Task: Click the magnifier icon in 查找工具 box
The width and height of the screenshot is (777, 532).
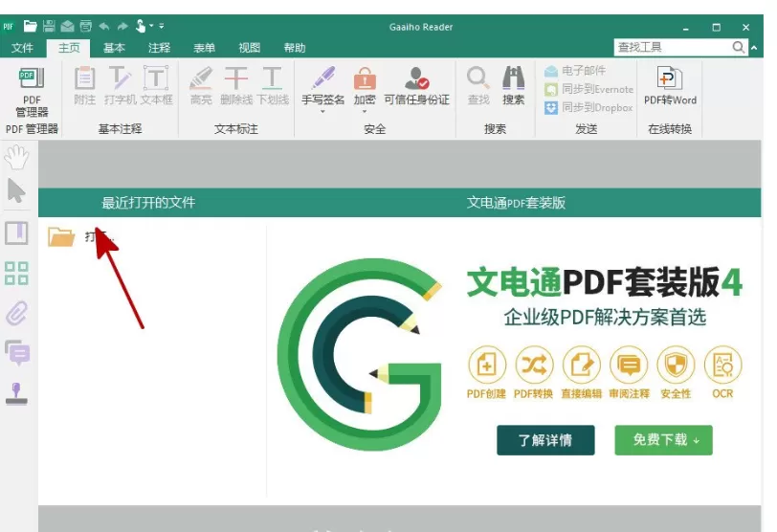Action: tap(739, 48)
